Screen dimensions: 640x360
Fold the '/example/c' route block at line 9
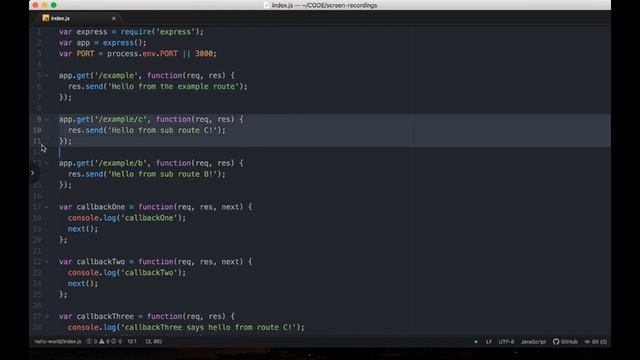pyautogui.click(x=46, y=119)
